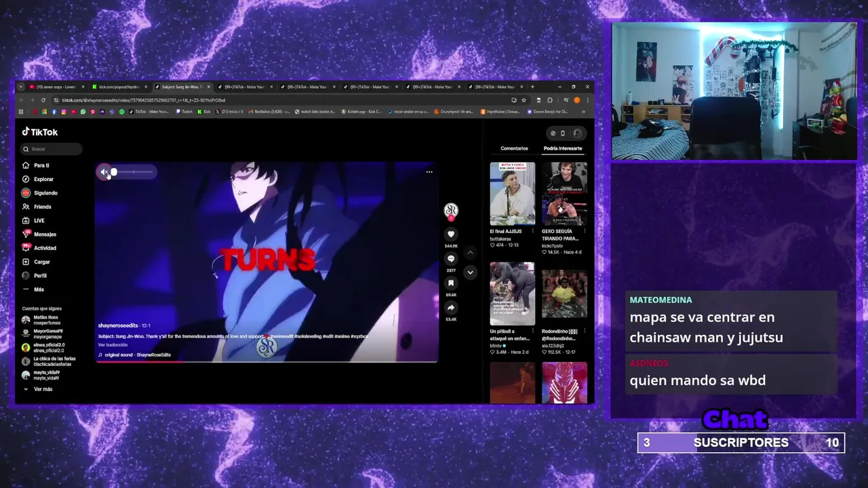Open options for Redondinho card
The height and width of the screenshot is (488, 868).
[585, 331]
